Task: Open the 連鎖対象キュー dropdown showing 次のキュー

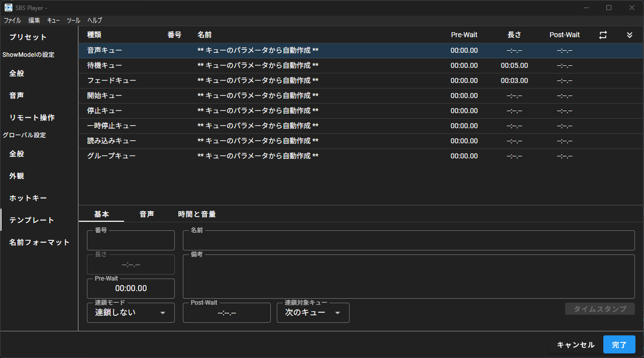Action: tap(312, 312)
